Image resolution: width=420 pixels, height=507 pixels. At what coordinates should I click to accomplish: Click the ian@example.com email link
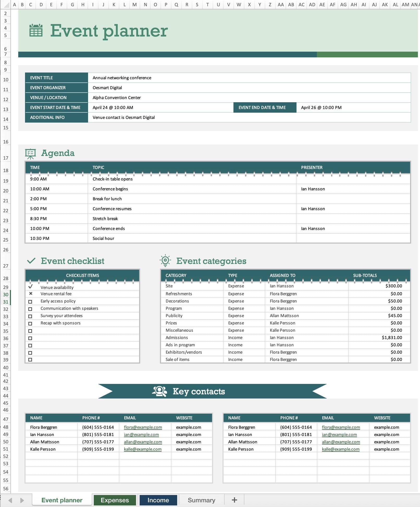[x=141, y=434]
